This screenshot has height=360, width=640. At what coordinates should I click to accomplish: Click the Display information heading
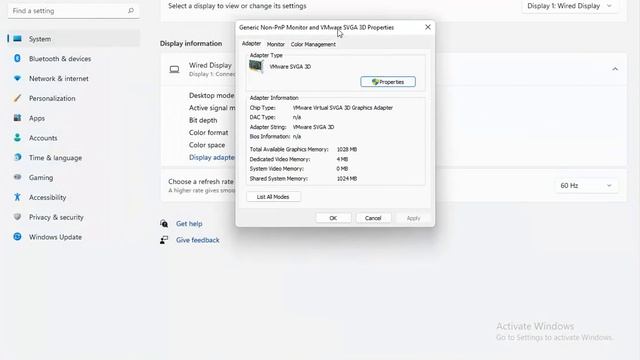191,43
